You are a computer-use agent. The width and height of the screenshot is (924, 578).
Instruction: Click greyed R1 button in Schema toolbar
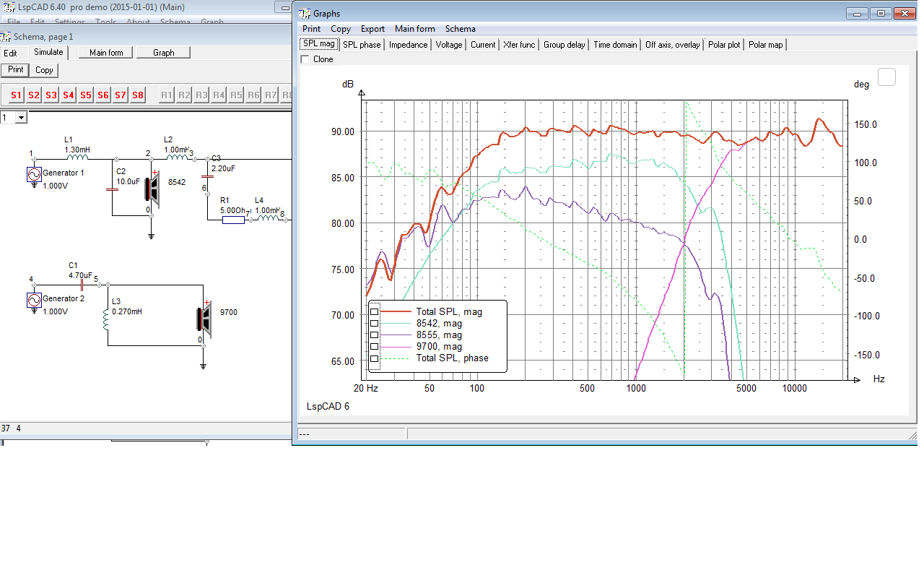coord(167,95)
